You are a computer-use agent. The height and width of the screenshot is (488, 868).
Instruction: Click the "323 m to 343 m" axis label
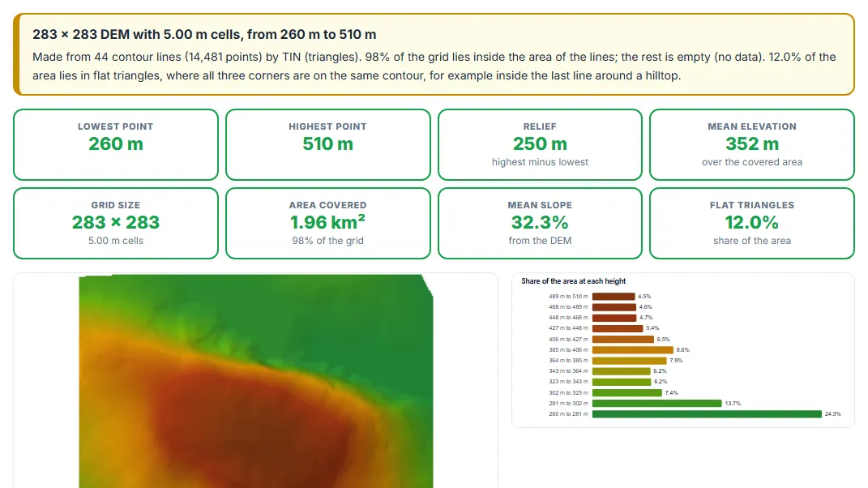(x=568, y=382)
